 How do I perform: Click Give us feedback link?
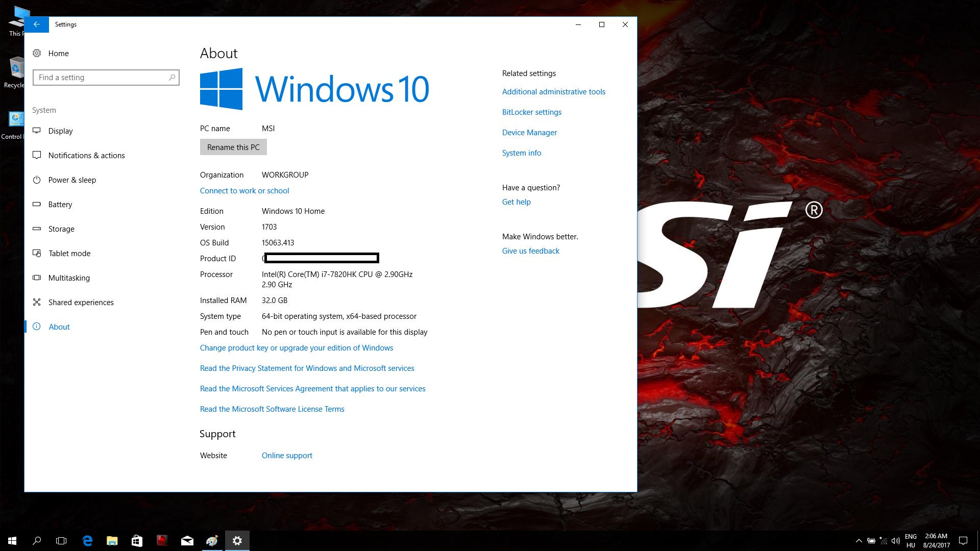(531, 251)
